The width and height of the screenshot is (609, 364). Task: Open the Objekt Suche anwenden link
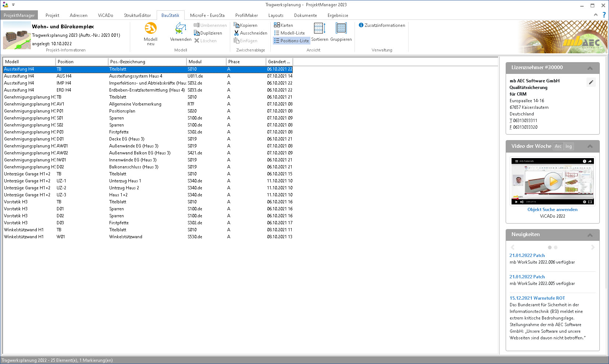pos(552,210)
